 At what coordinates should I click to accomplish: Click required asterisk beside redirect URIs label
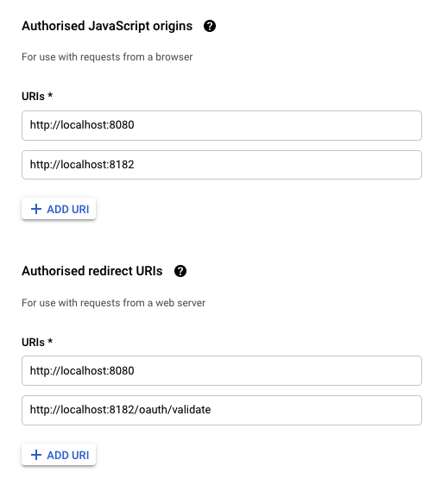point(50,341)
